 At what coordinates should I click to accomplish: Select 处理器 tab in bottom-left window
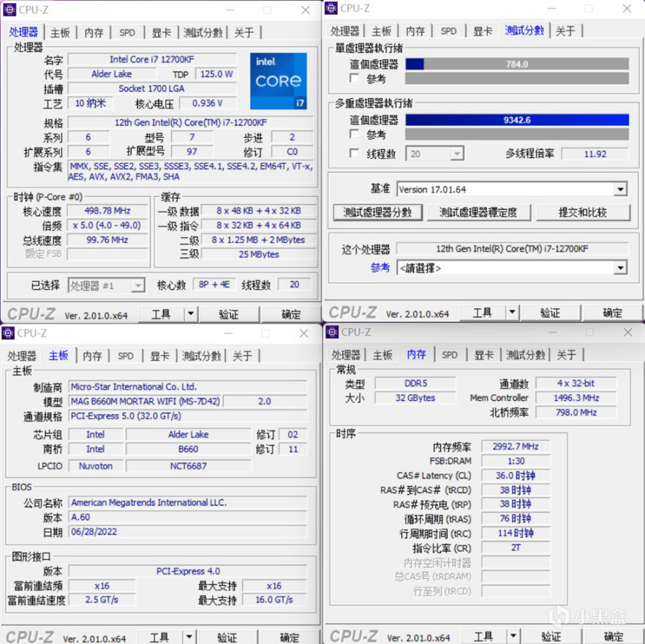tap(22, 356)
